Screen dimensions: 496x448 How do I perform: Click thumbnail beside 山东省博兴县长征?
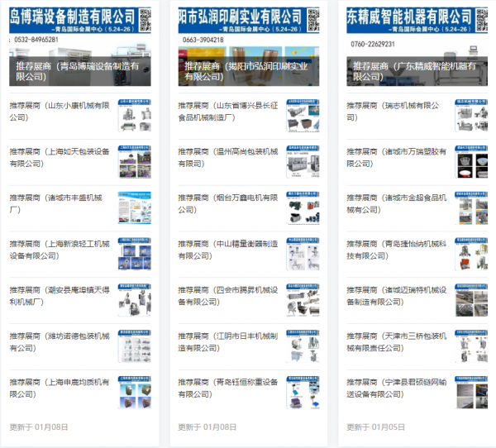(x=303, y=116)
